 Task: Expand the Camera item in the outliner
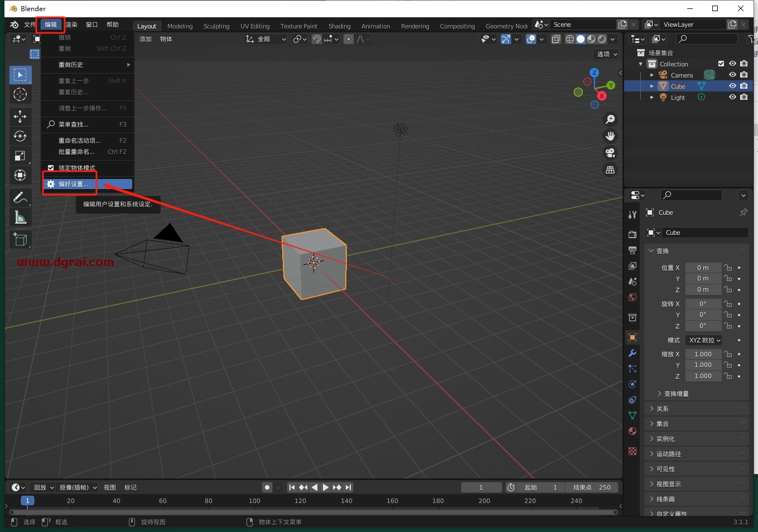coord(651,75)
